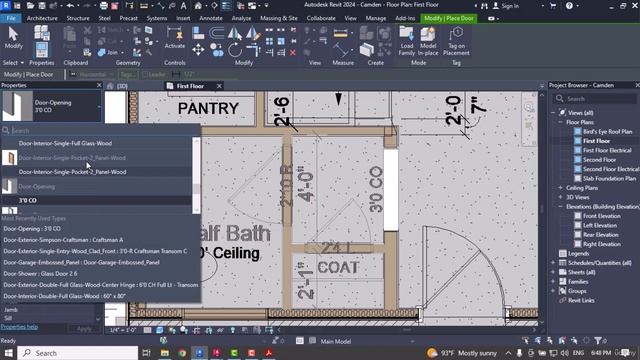Expand the 3D Views node
Screen dimensions: 640x360
[x=560, y=197]
